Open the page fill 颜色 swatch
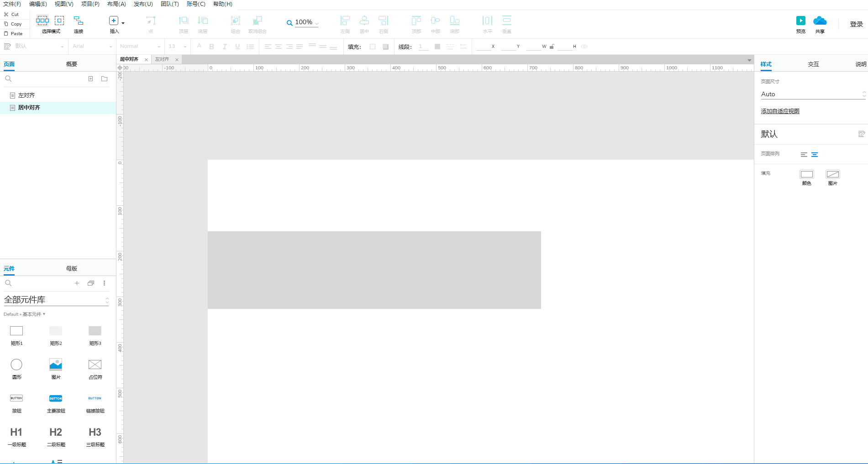The height and width of the screenshot is (464, 868). coord(806,174)
